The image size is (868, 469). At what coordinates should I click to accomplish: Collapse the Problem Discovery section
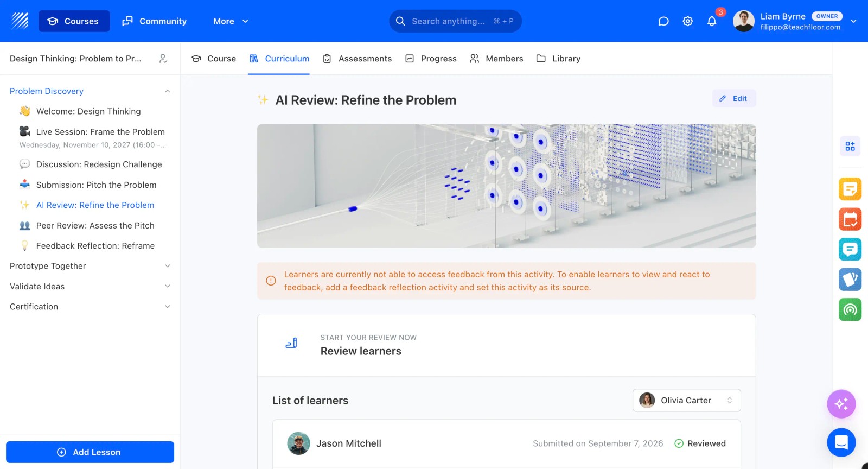pos(168,91)
